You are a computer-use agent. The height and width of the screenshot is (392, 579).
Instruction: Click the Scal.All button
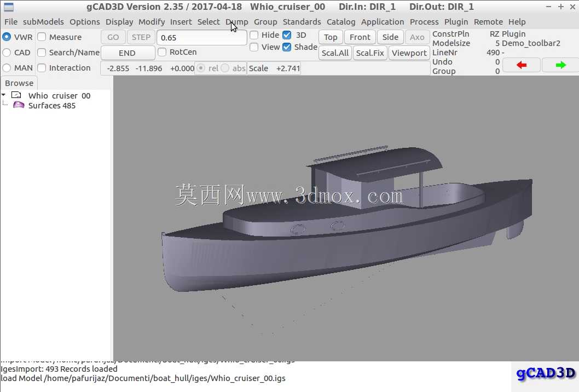tap(335, 53)
